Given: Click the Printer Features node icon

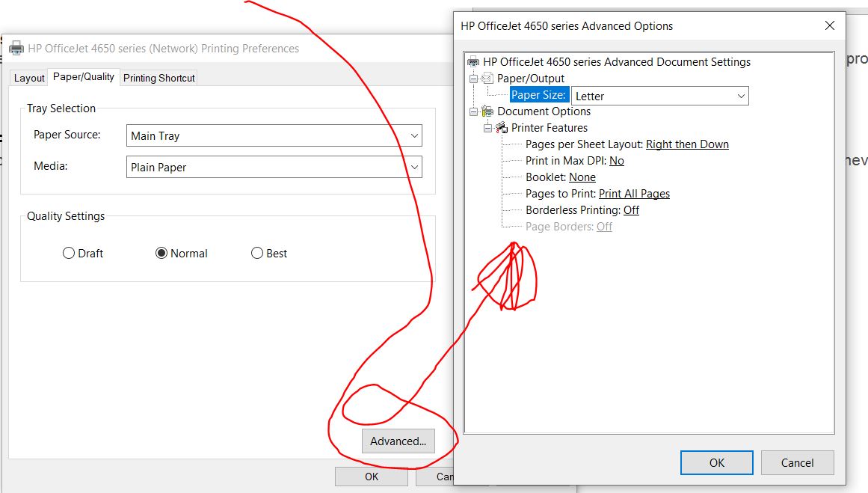Looking at the screenshot, I should coord(502,127).
